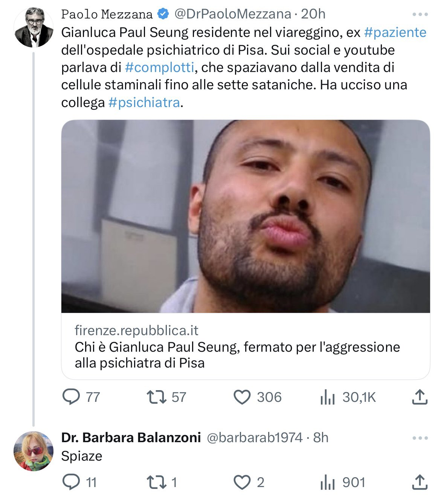The image size is (444, 504).
Task: Open the firenze.repubblica.it article headline
Action: (x=237, y=355)
